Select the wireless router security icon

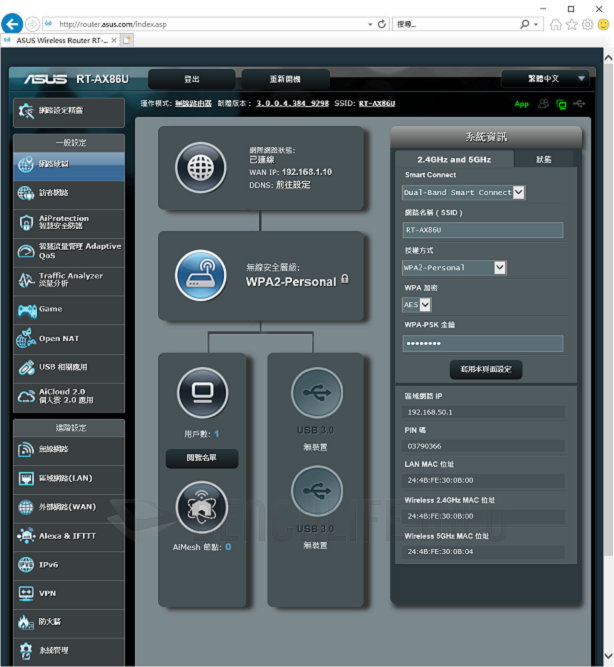click(200, 275)
